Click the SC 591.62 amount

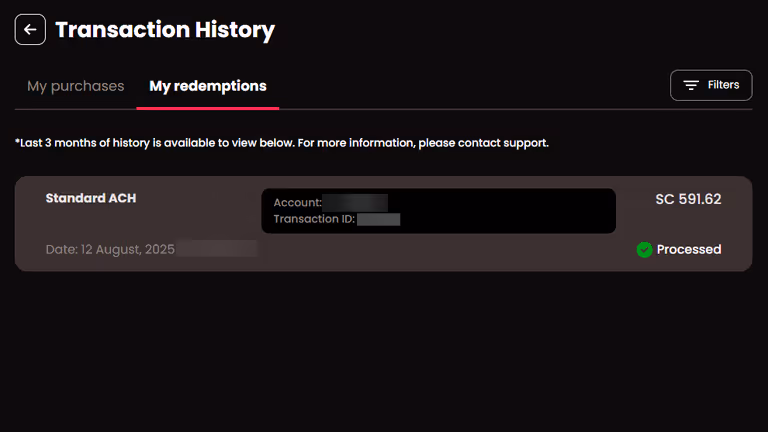point(688,199)
